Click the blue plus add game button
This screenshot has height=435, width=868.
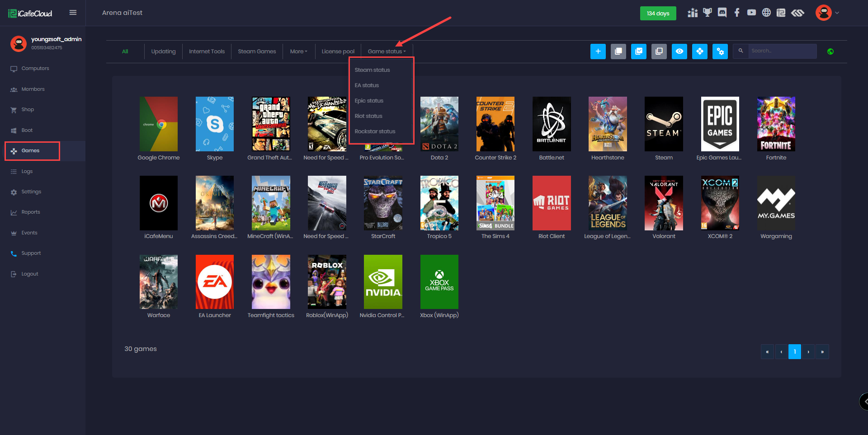598,51
